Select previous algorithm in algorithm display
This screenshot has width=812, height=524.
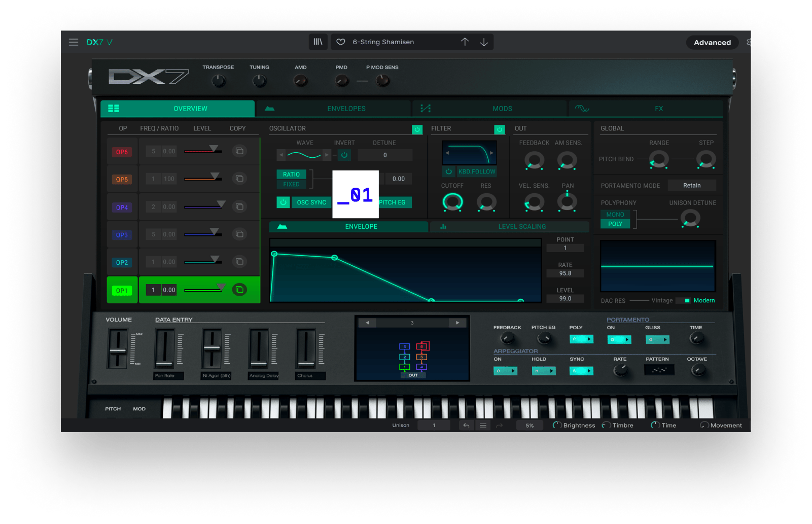tap(367, 323)
